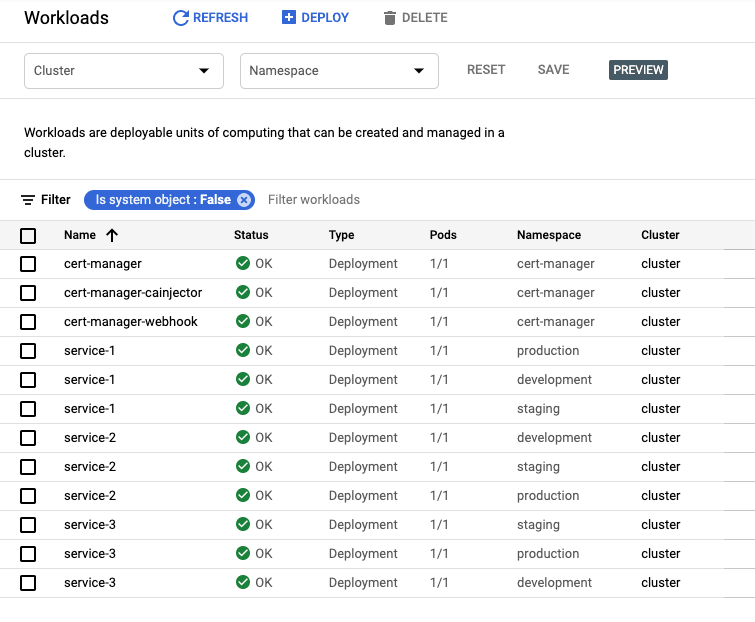Remove the 'Is system object : False' chip
This screenshot has height=622, width=755.
[244, 200]
